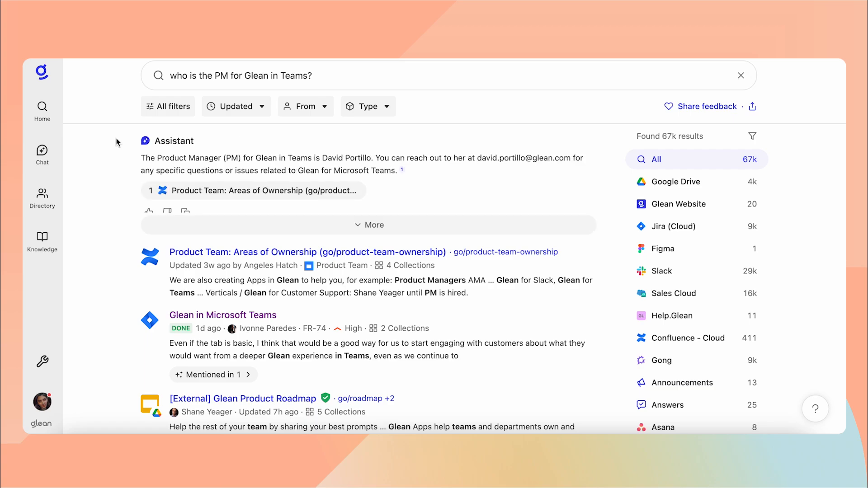Image resolution: width=868 pixels, height=488 pixels.
Task: Open the Directory section
Action: (x=42, y=198)
